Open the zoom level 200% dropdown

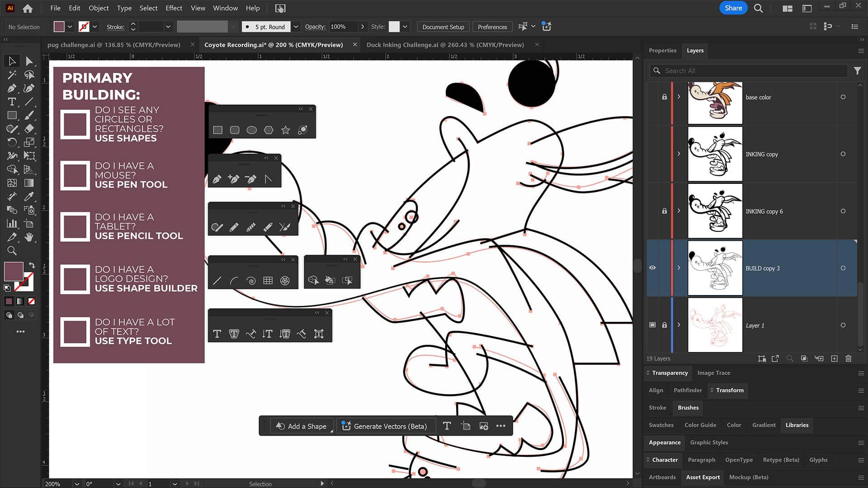77,484
